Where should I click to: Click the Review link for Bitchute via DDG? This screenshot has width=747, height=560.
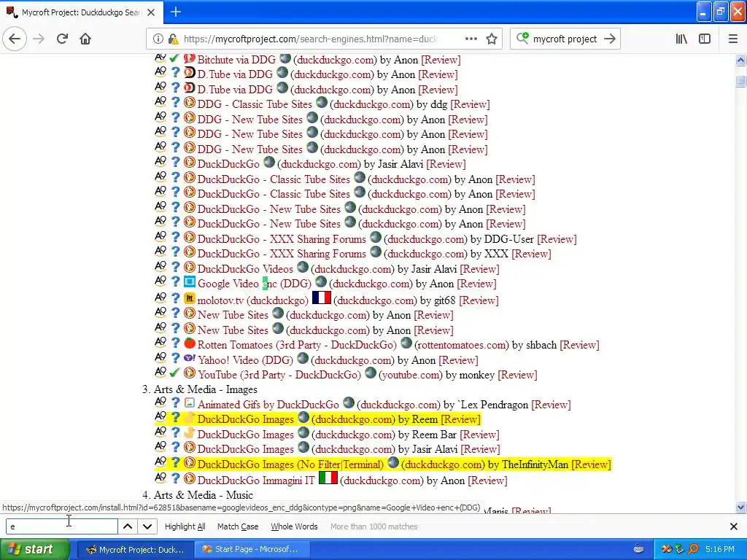pos(441,60)
